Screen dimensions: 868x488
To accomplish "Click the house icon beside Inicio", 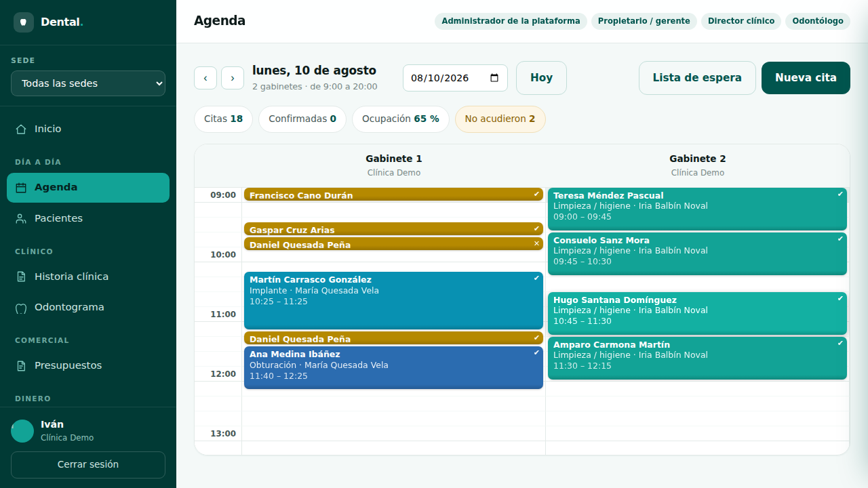I will (21, 129).
